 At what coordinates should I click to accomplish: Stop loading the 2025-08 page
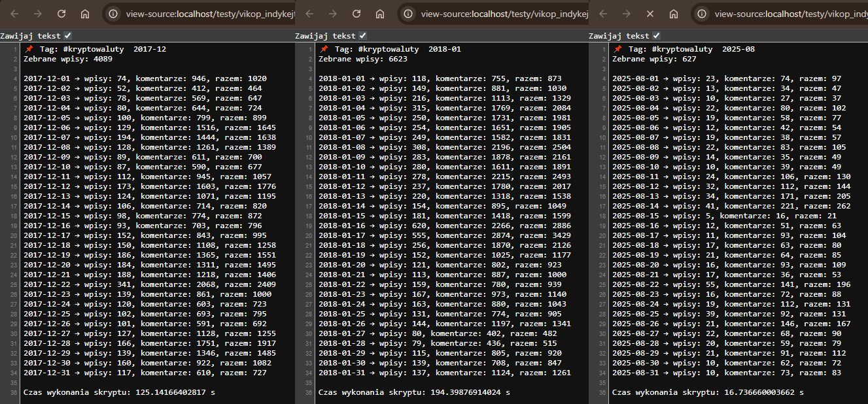click(650, 14)
